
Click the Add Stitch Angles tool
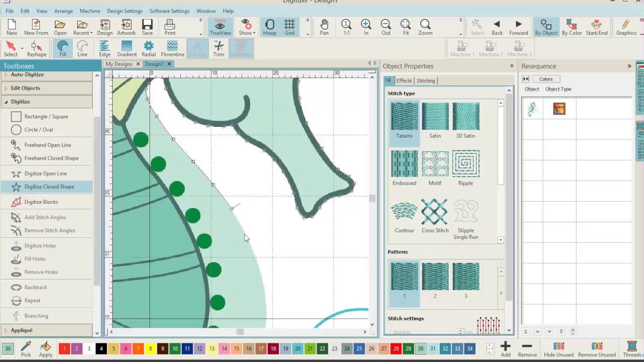coord(46,217)
